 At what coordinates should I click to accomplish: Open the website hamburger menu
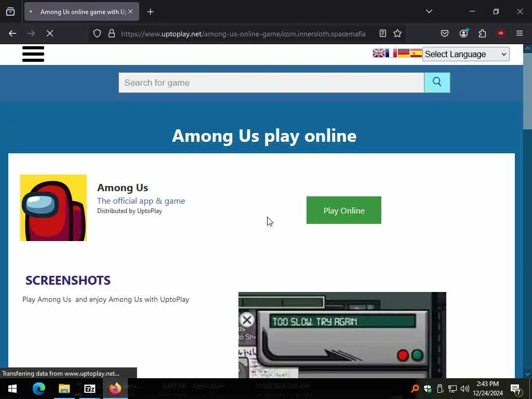coord(33,54)
